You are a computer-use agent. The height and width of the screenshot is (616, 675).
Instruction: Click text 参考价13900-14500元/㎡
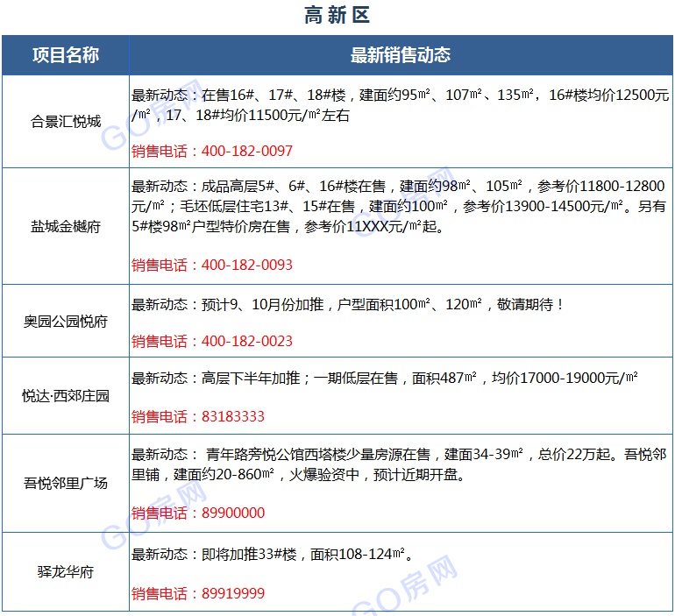point(544,207)
